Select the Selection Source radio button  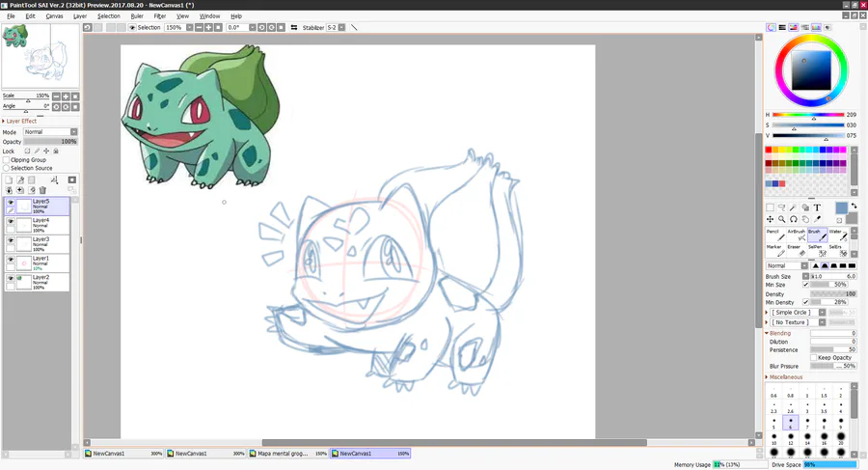point(7,168)
